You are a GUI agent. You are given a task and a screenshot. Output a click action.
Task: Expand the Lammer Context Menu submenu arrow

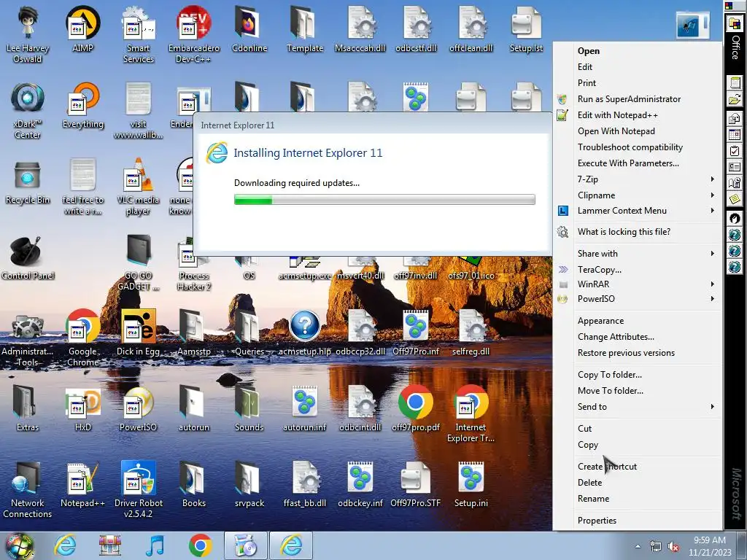click(x=712, y=211)
